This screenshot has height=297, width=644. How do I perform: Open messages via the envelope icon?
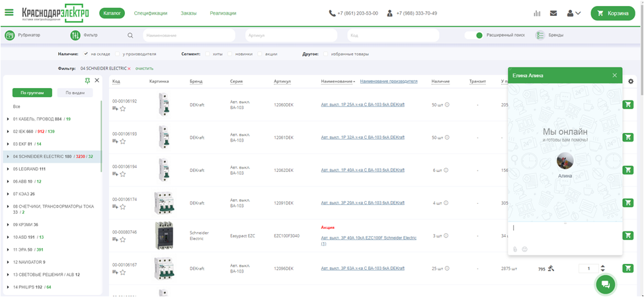tap(553, 13)
